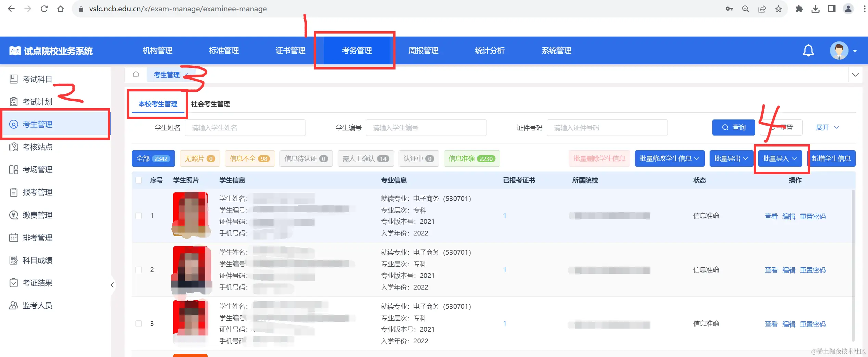This screenshot has height=357, width=868.
Task: Open the 机构管理 top menu
Action: (x=157, y=51)
